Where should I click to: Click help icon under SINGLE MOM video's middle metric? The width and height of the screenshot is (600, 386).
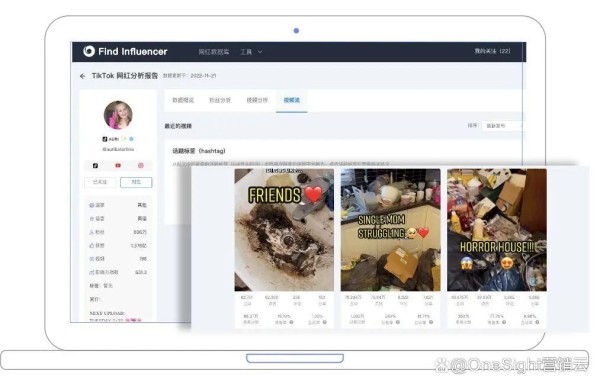(x=398, y=322)
